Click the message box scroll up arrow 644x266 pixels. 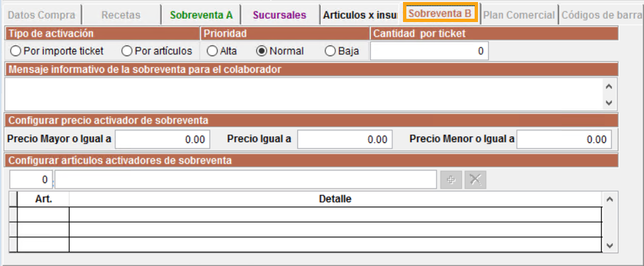point(609,86)
